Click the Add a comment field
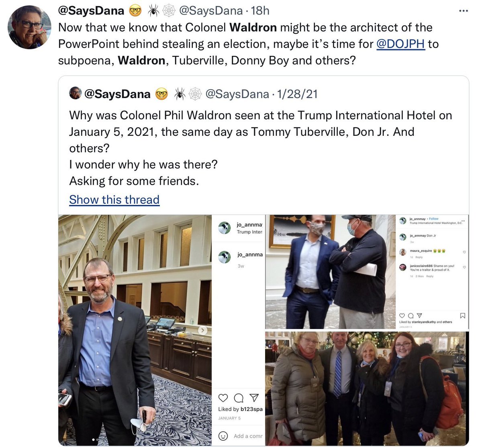Screen dimensions: 482x448 click(x=248, y=436)
